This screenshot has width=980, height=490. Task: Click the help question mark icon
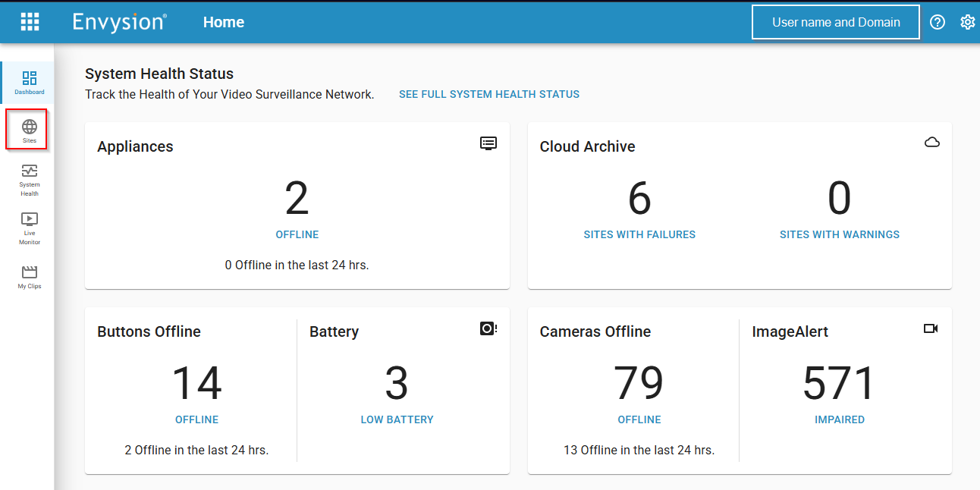tap(938, 22)
